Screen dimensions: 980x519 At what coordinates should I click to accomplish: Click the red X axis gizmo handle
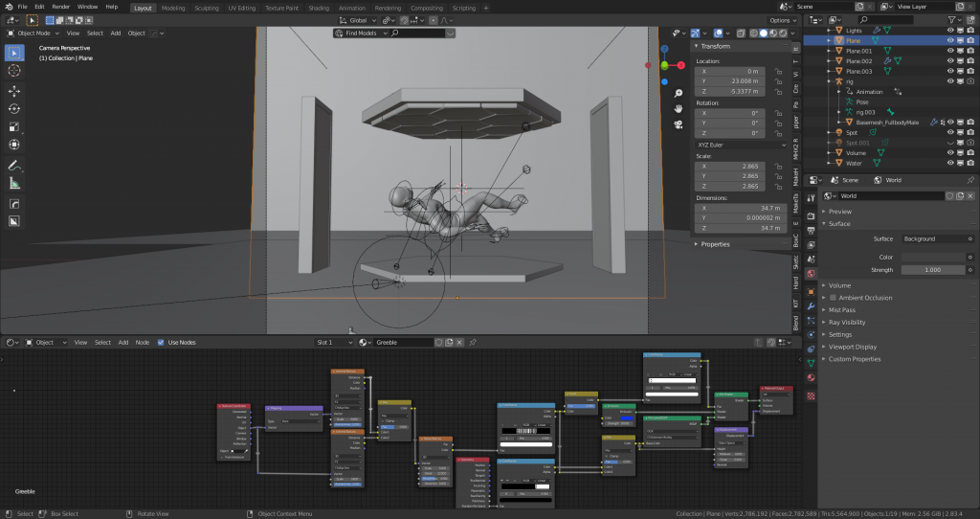coord(680,65)
